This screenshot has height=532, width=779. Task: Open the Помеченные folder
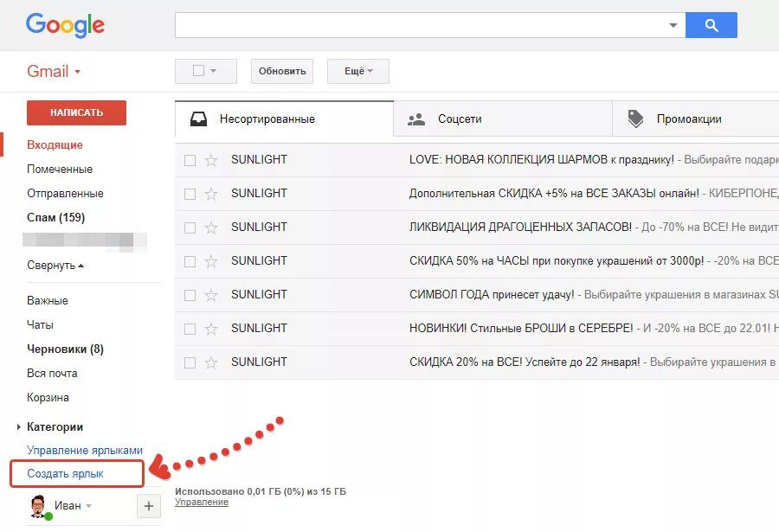pyautogui.click(x=60, y=170)
